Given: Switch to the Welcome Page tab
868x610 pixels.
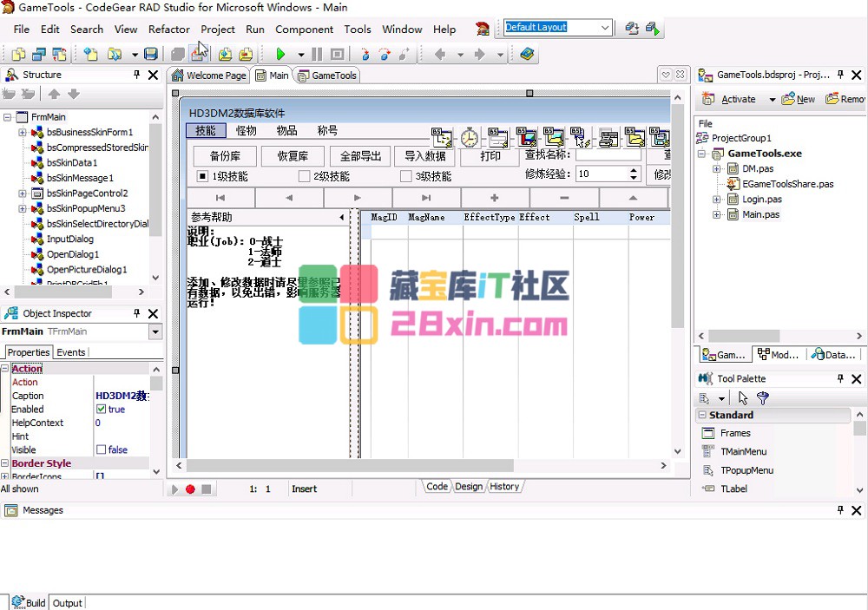Looking at the screenshot, I should [209, 75].
